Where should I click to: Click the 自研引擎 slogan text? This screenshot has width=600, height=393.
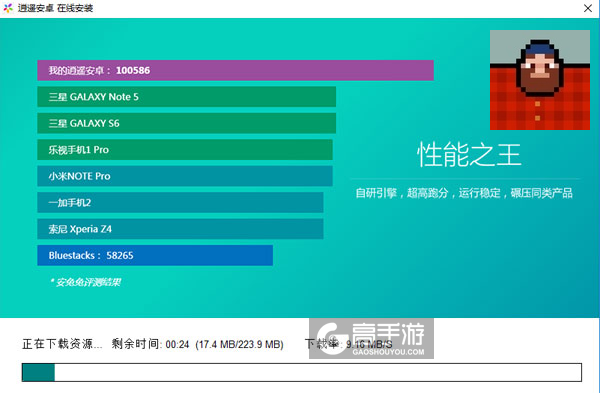tap(464, 193)
